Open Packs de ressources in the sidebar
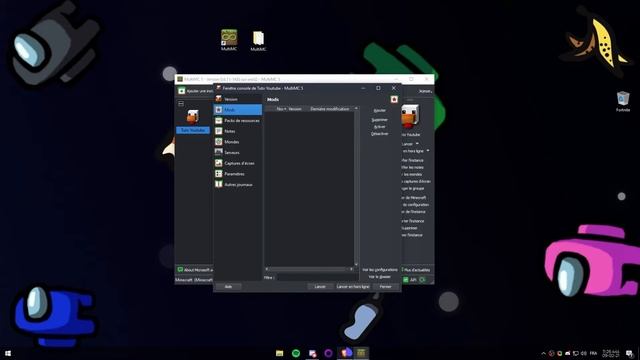 pos(238,120)
